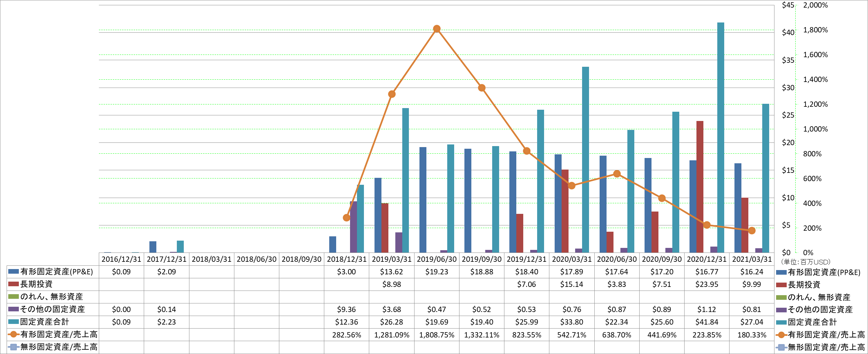
Task: Click the 1,000% secondary axis label
Action: [815, 129]
